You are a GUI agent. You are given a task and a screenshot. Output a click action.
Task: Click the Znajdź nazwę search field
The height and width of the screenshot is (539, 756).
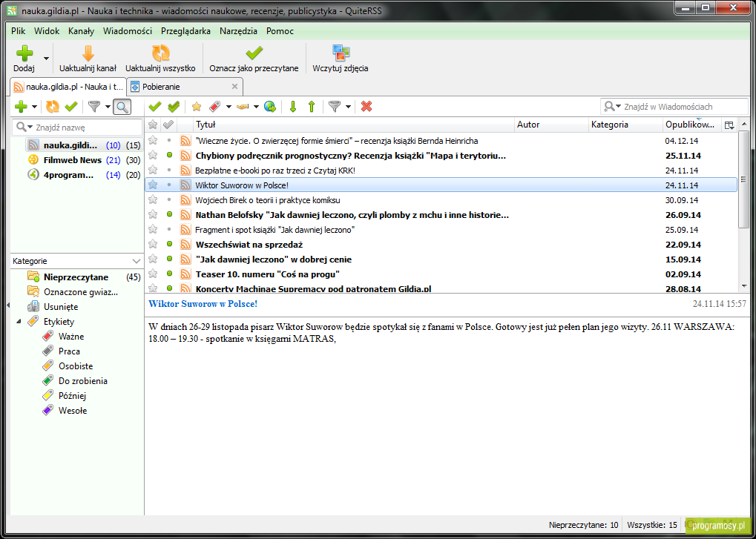pyautogui.click(x=77, y=128)
